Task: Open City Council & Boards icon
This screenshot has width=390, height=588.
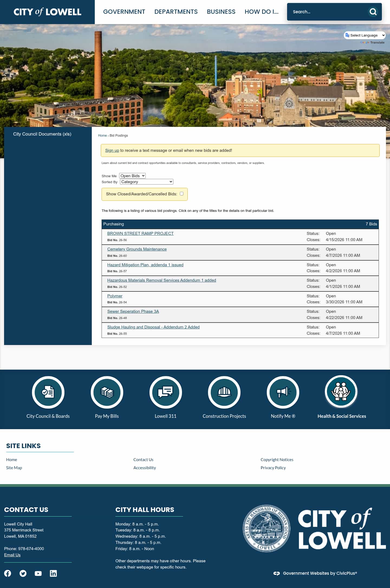Action: pyautogui.click(x=48, y=392)
